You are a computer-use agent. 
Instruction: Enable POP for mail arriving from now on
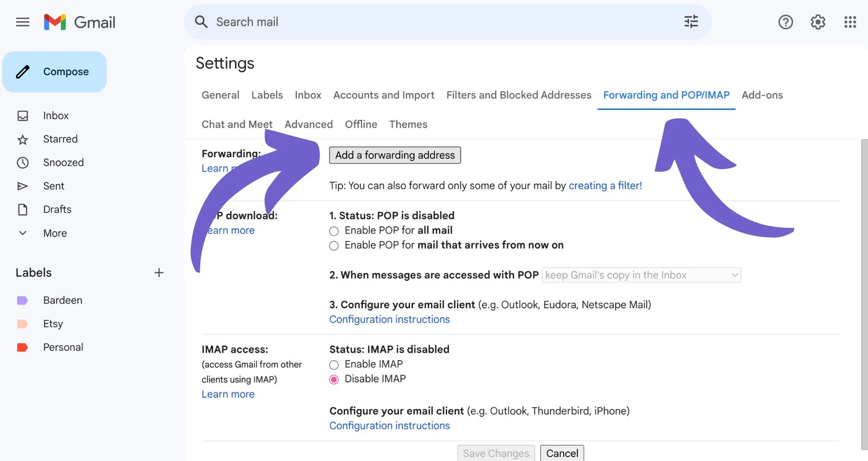coord(334,245)
